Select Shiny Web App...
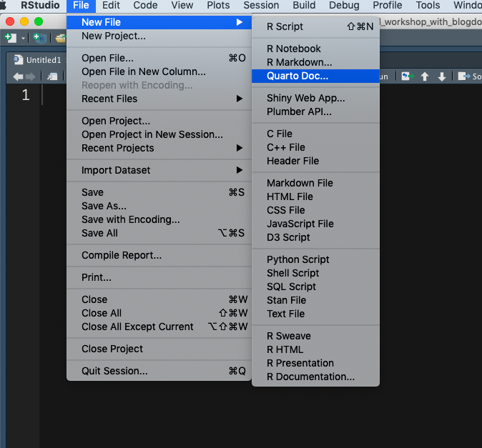Screen dimensions: 482x448 pyautogui.click(x=315, y=98)
